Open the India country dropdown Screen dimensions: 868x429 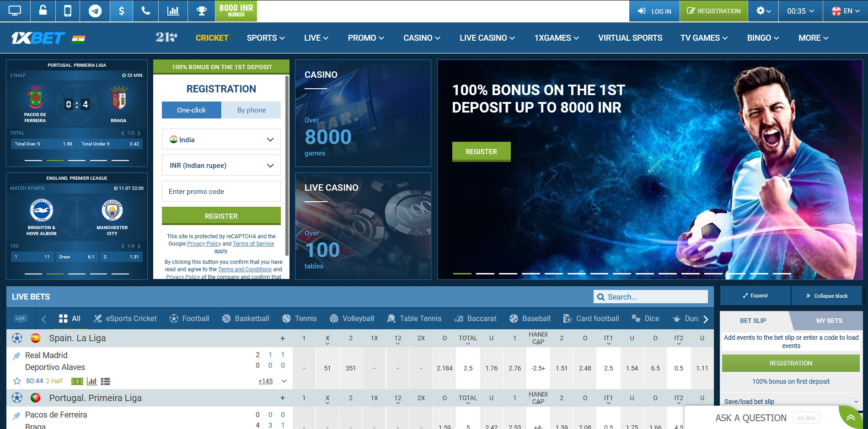pos(221,139)
